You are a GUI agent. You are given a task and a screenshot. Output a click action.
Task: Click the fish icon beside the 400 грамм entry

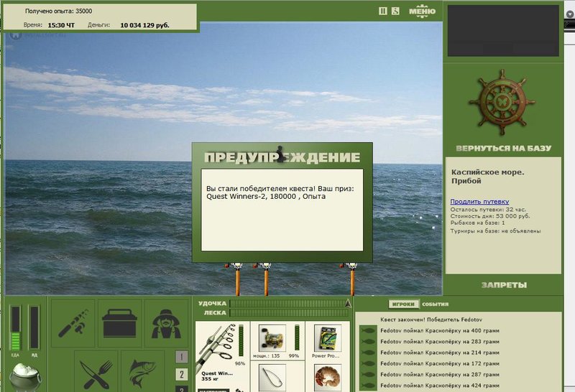368,330
